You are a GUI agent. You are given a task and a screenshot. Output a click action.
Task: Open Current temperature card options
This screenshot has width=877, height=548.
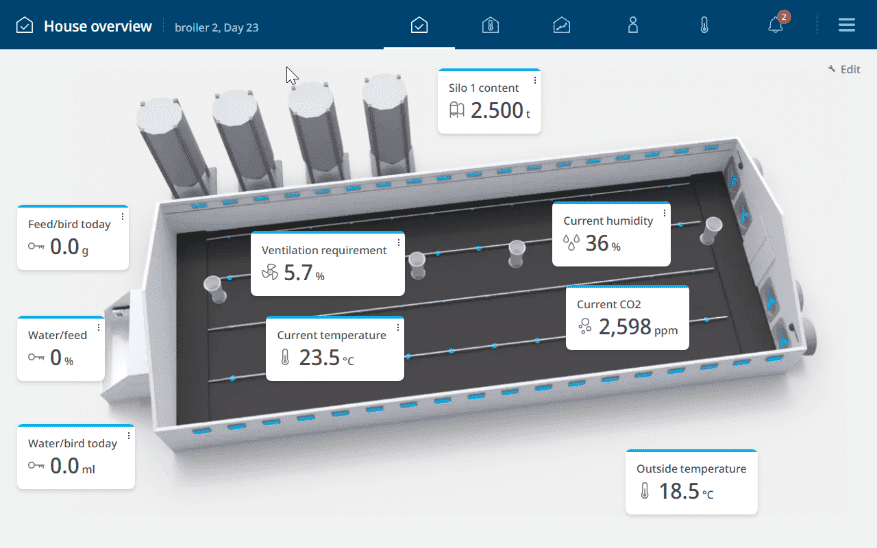pyautogui.click(x=398, y=328)
